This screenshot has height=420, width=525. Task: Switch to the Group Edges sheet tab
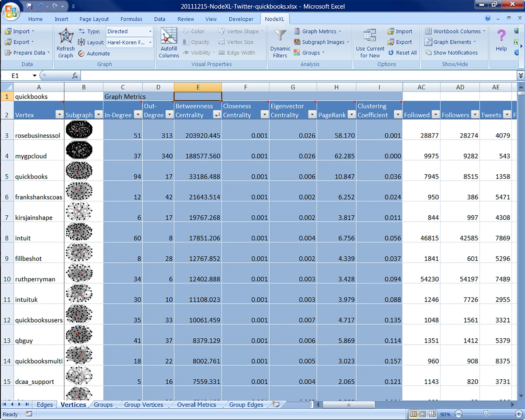click(x=246, y=405)
